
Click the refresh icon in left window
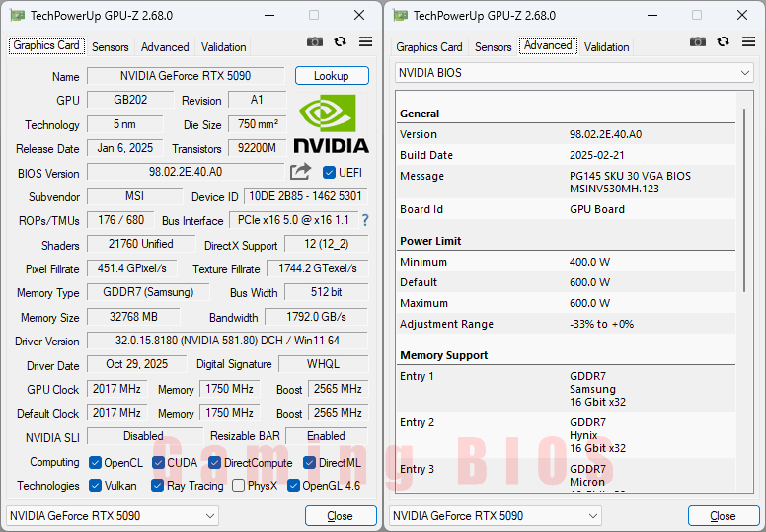coord(340,42)
